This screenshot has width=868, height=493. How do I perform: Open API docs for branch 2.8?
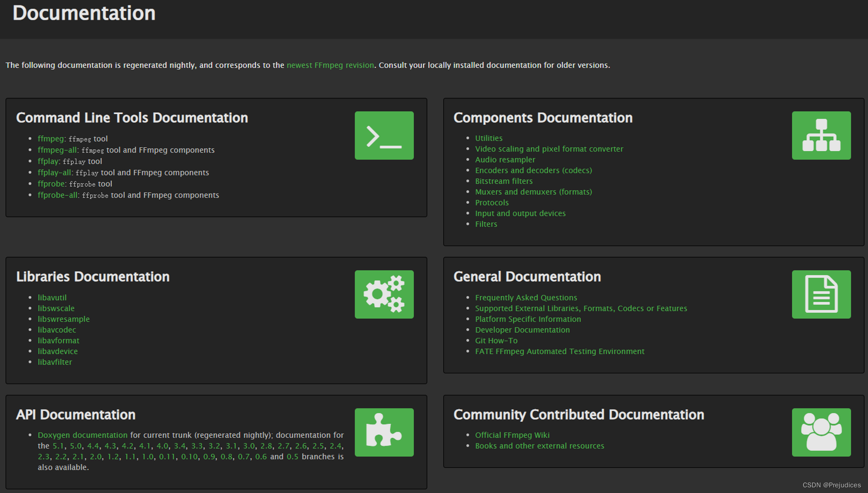pyautogui.click(x=266, y=446)
